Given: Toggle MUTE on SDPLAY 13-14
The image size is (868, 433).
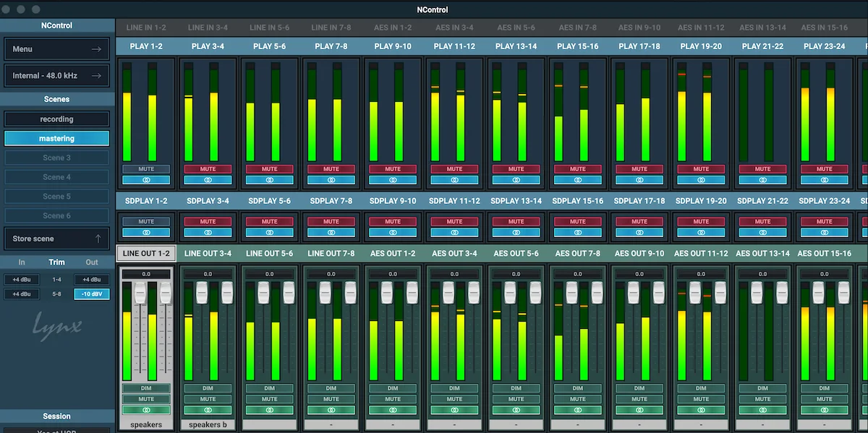Looking at the screenshot, I should coord(516,222).
